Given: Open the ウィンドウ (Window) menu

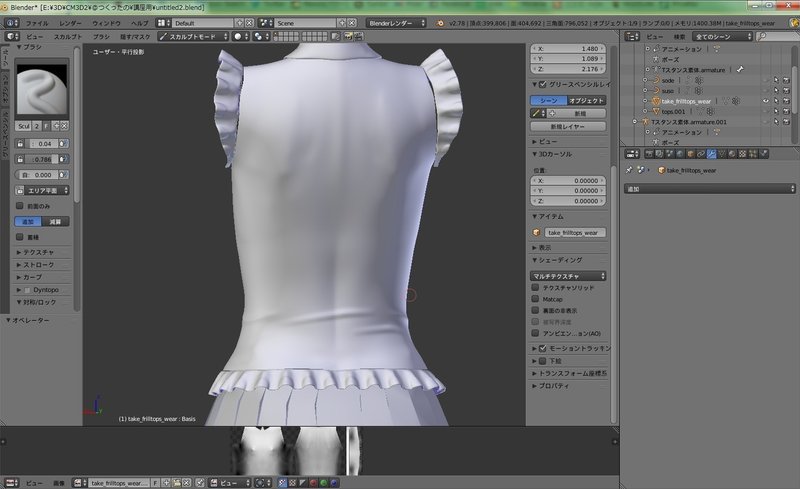Looking at the screenshot, I should 106,23.
